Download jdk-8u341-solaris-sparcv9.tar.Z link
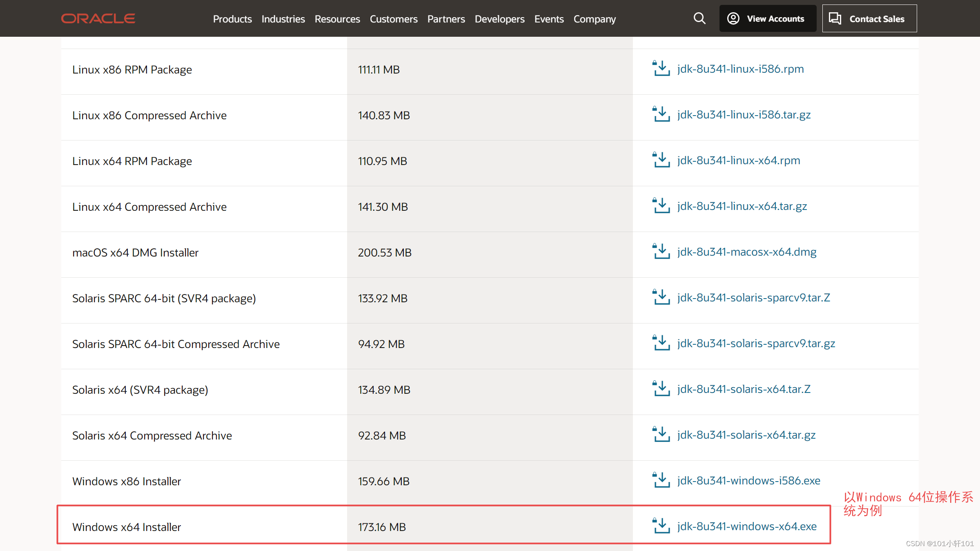The height and width of the screenshot is (551, 980). tap(753, 298)
